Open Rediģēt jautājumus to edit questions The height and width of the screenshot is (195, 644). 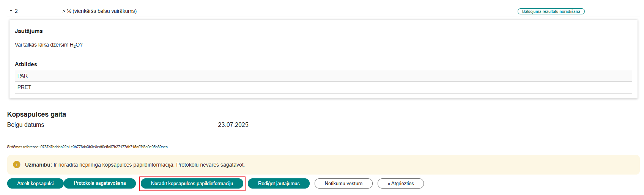[x=279, y=184]
